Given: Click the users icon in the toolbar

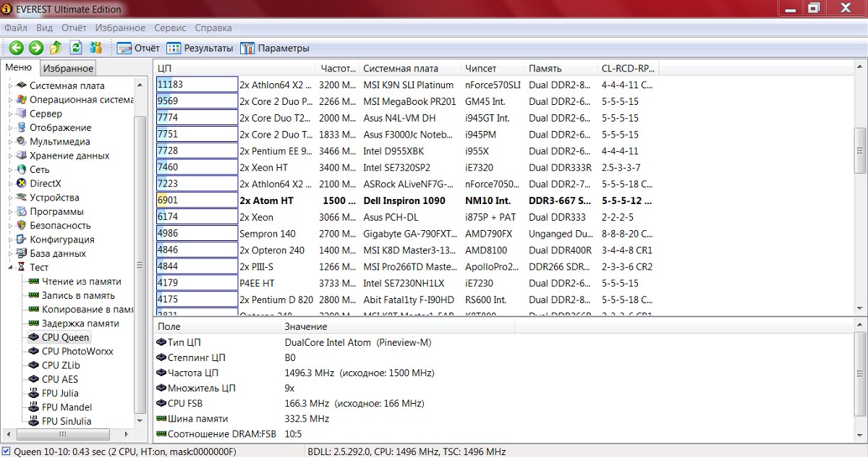Looking at the screenshot, I should [x=95, y=48].
